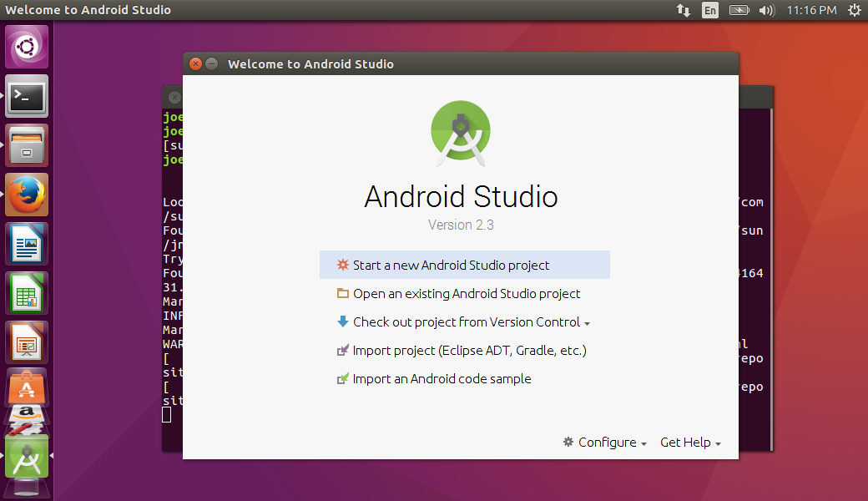Viewport: 868px width, 501px height.
Task: Click the red starburst new project icon
Action: point(343,266)
